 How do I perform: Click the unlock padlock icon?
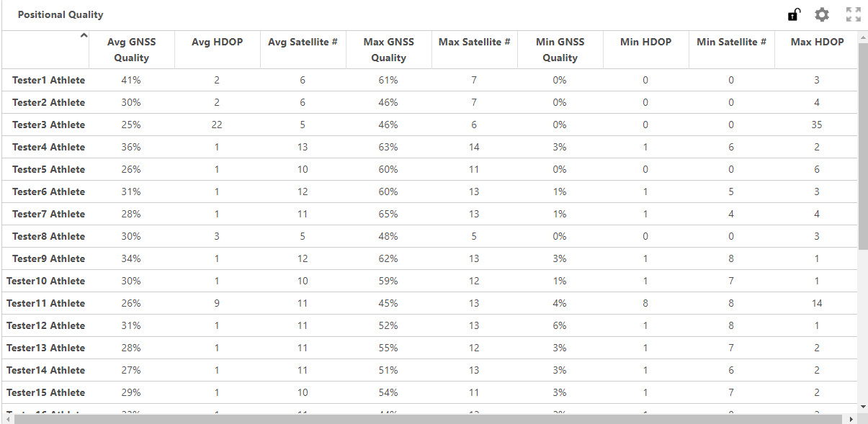(x=794, y=14)
